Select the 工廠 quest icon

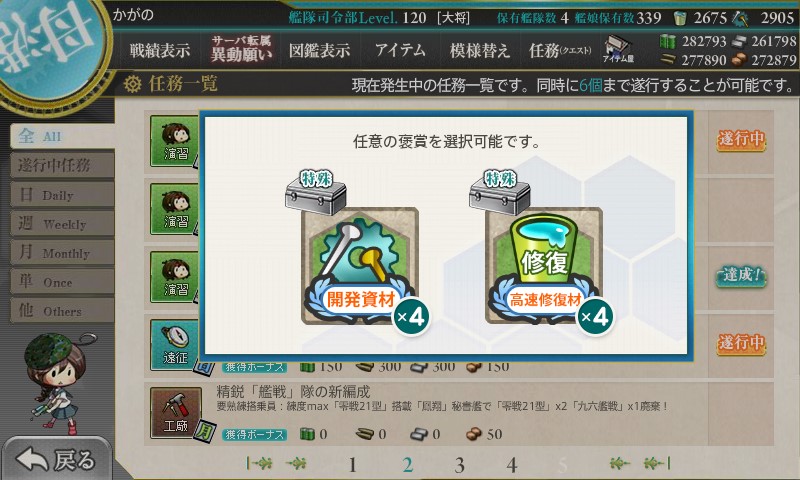[x=176, y=413]
